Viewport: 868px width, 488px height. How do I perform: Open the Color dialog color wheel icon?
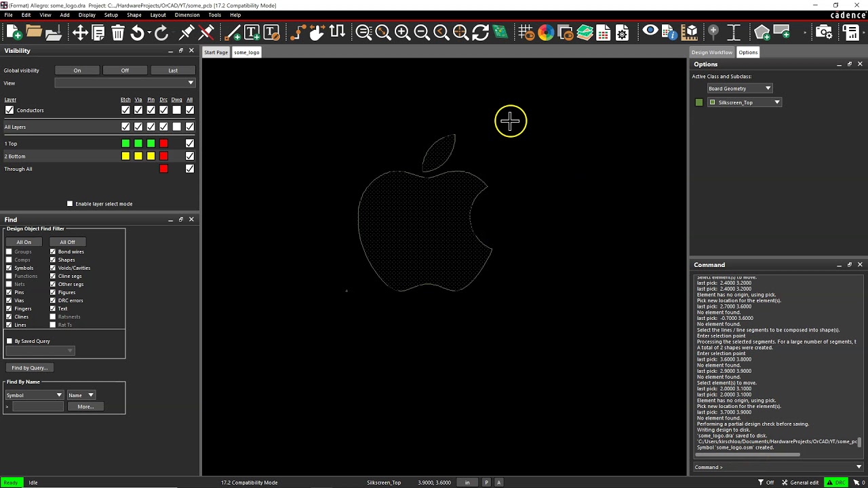click(546, 32)
